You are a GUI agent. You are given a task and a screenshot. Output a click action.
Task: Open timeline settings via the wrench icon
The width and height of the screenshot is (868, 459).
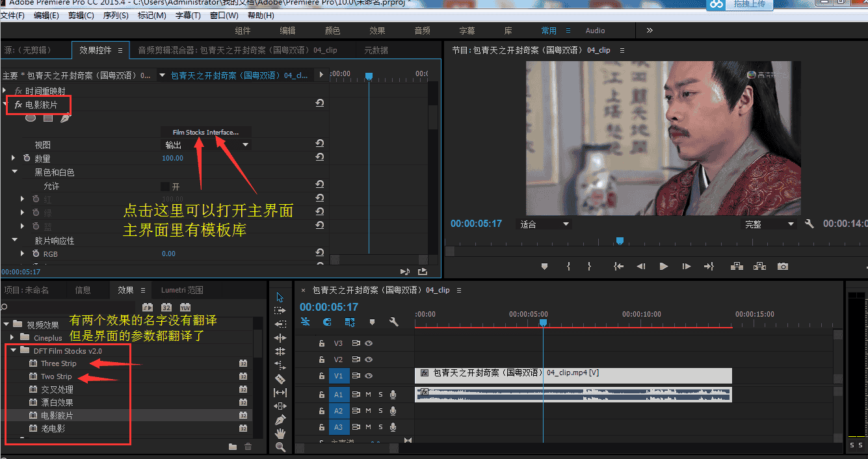pos(394,322)
